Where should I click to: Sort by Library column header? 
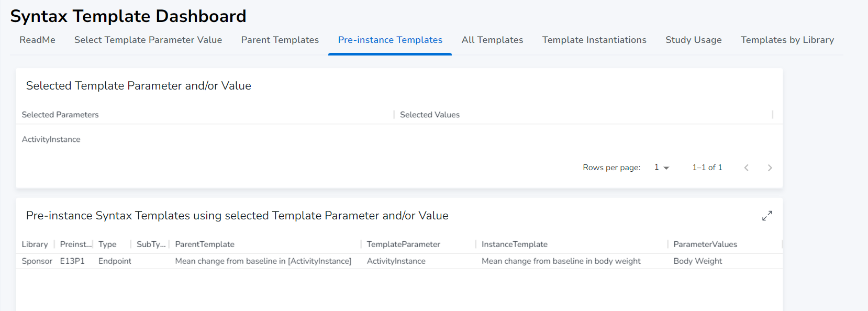(x=35, y=245)
